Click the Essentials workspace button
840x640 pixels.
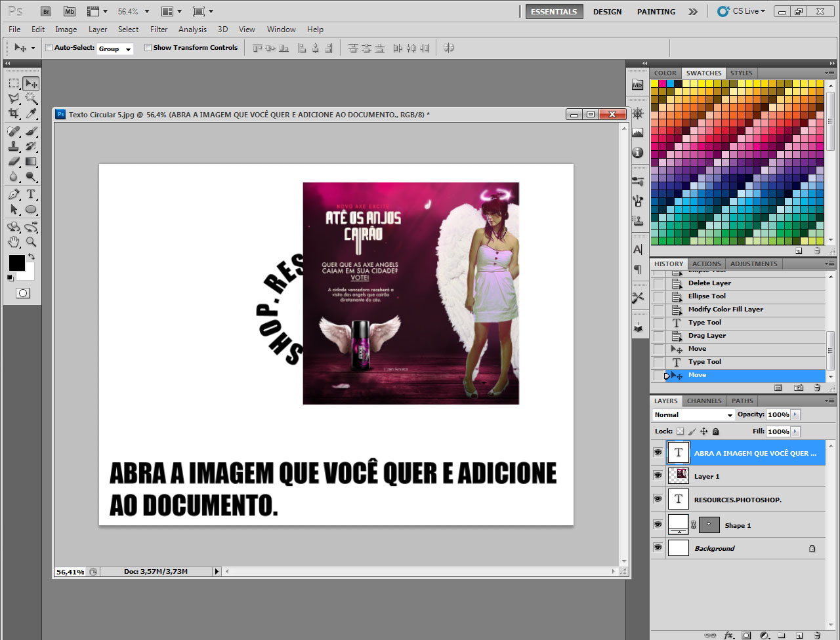(x=554, y=12)
